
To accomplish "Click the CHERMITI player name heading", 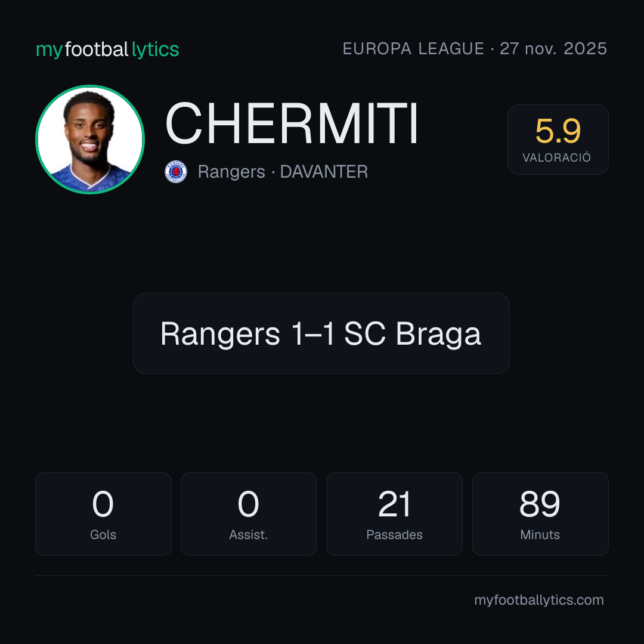I will click(x=292, y=123).
